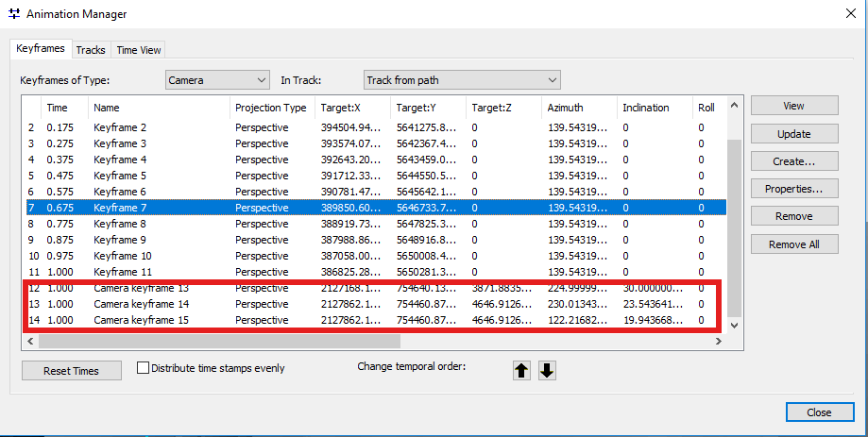Select the Keyframe 10 row

tap(375, 256)
